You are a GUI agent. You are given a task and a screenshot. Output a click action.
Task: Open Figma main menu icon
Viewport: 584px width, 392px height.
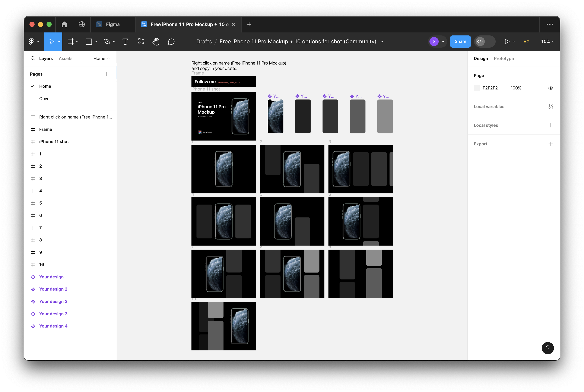click(32, 41)
